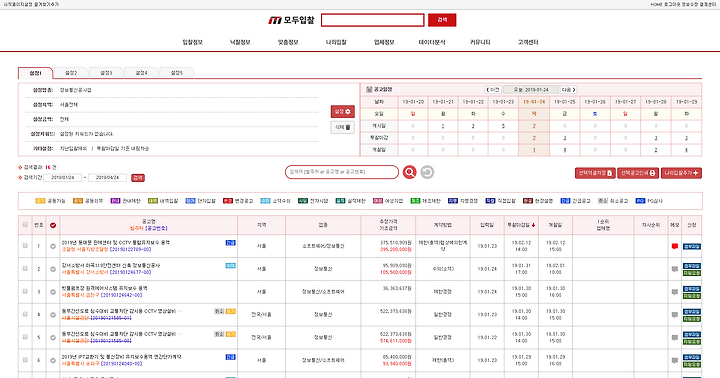720x378 pixels.
Task: Open bid titled 강서소방서 마곡119안전센터
Action: point(111,265)
